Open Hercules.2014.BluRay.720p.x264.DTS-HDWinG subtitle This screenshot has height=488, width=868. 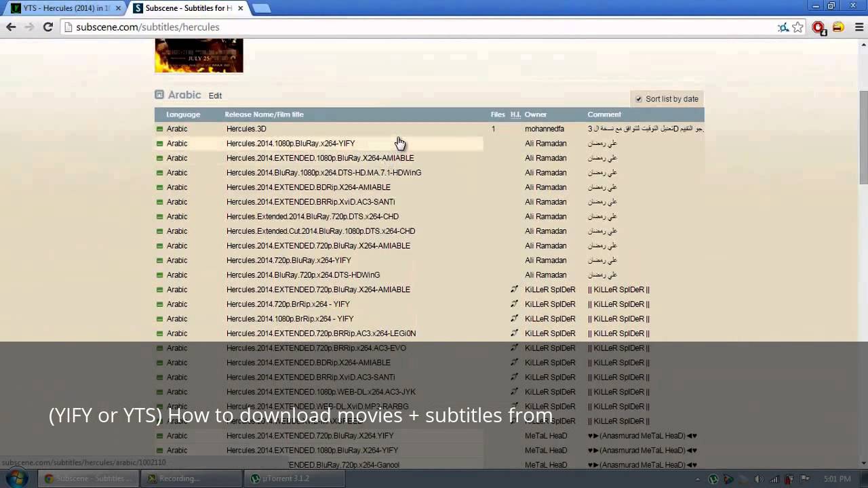[x=303, y=275]
